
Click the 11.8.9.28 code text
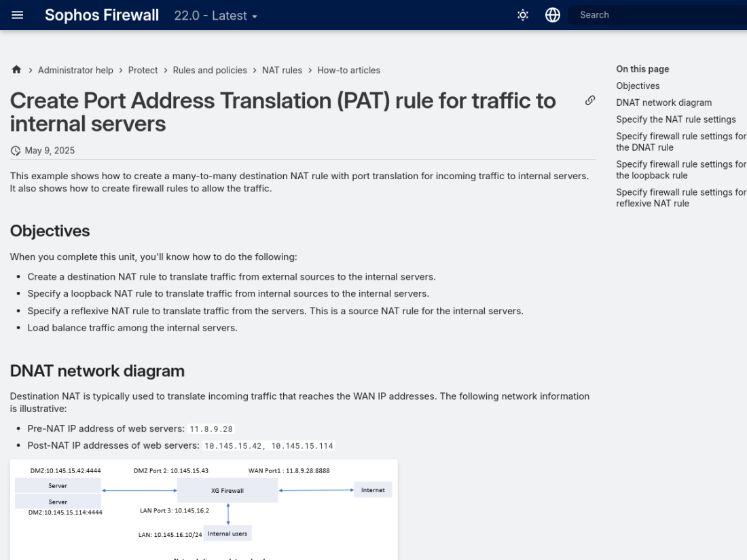pyautogui.click(x=211, y=428)
